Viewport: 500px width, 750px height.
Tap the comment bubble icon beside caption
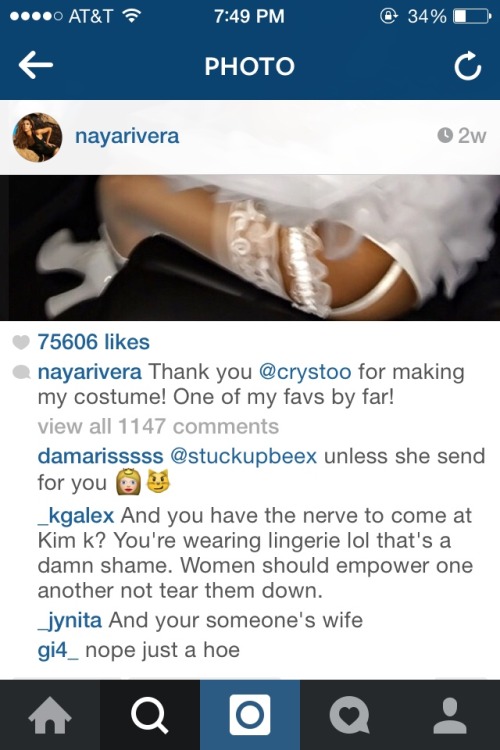(x=21, y=372)
